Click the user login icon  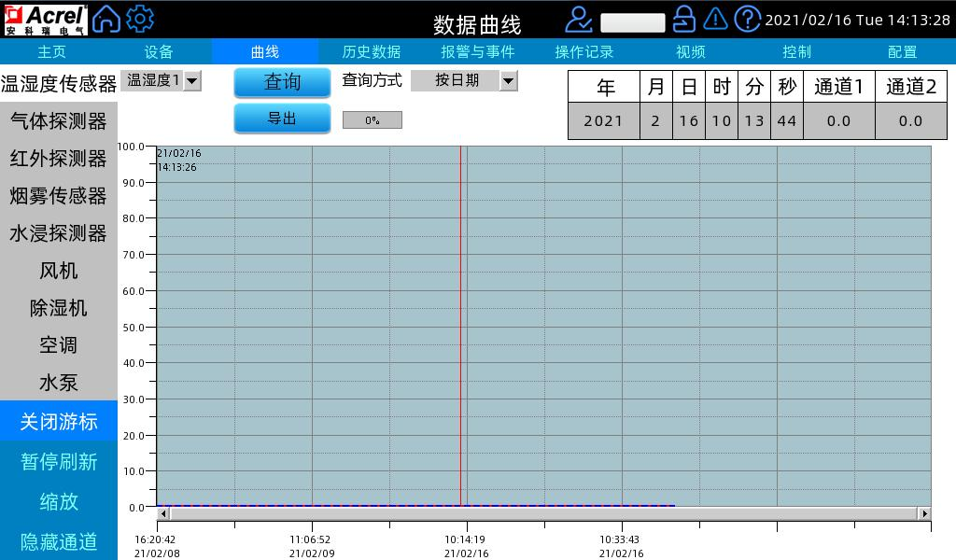point(578,20)
